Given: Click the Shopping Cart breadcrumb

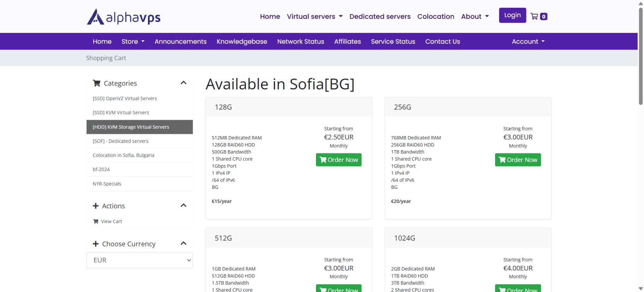Looking at the screenshot, I should tap(106, 58).
